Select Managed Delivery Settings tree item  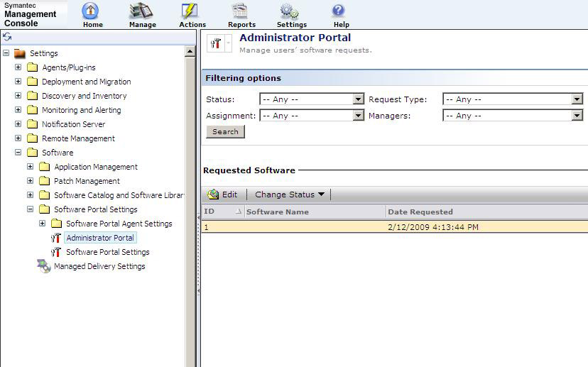[x=99, y=266]
